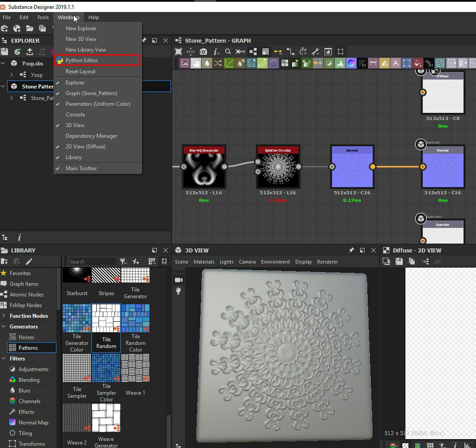The image size is (476, 448).
Task: Click the add favorite star icon in Library
Action: (x=136, y=262)
